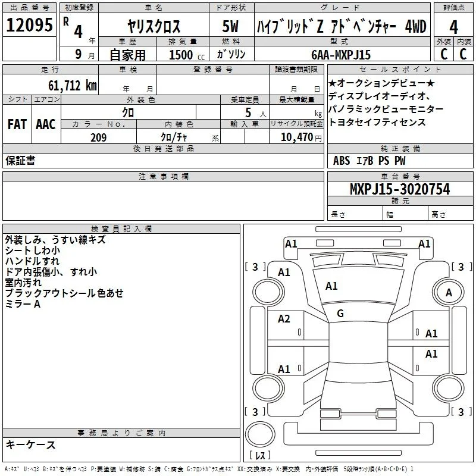The height and width of the screenshot is (476, 476).
Task: Click exterior grade C under 外装
Action: point(444,54)
